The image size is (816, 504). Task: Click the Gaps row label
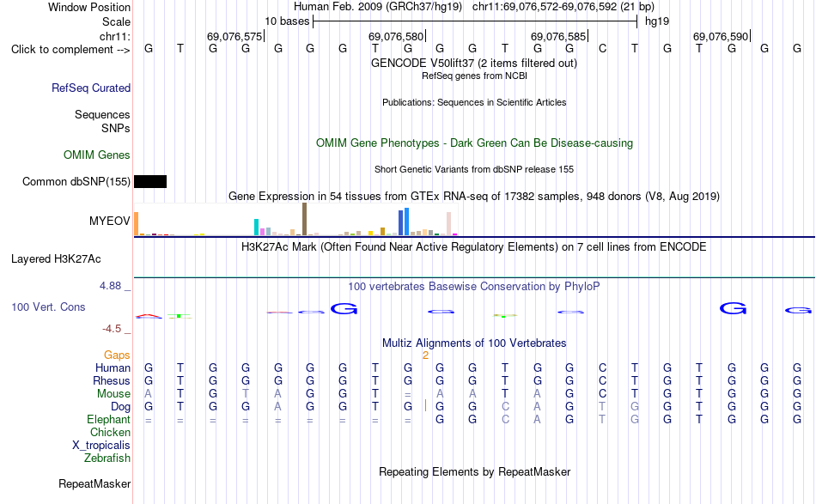coord(117,355)
